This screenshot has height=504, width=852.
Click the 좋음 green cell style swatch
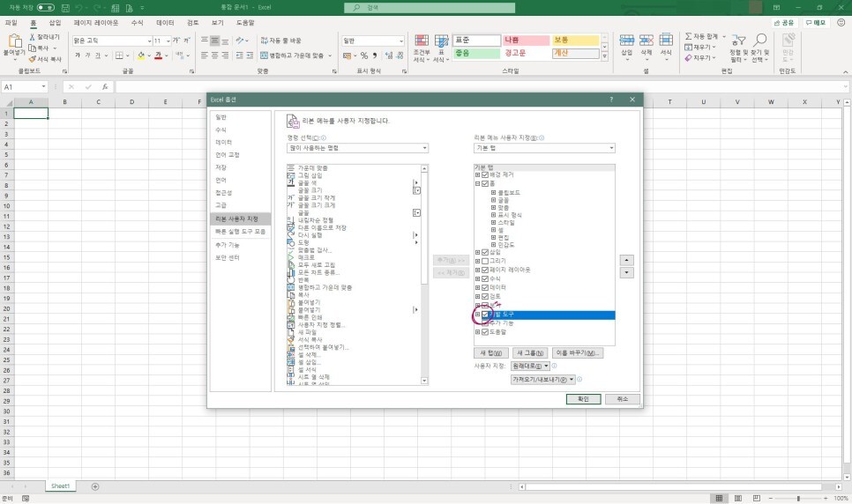coord(476,53)
